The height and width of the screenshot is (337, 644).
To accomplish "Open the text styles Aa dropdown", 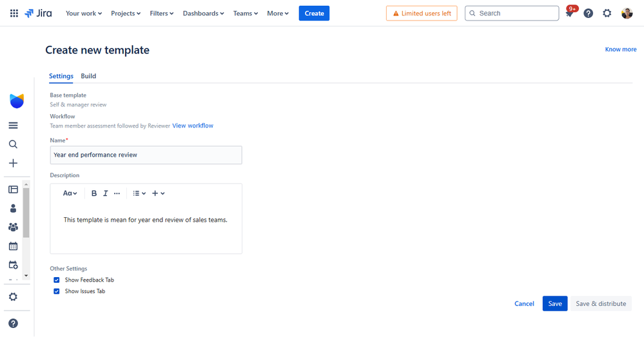I will pyautogui.click(x=70, y=193).
